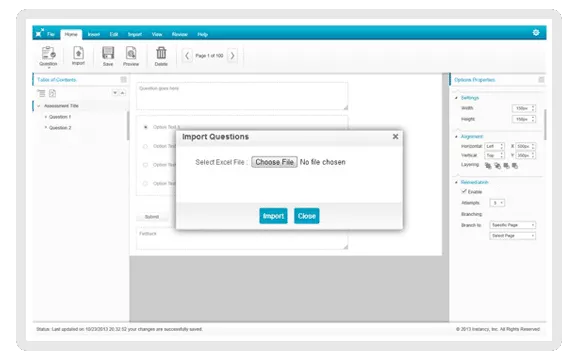Click the Choose File button
The width and height of the screenshot is (582, 361).
274,162
